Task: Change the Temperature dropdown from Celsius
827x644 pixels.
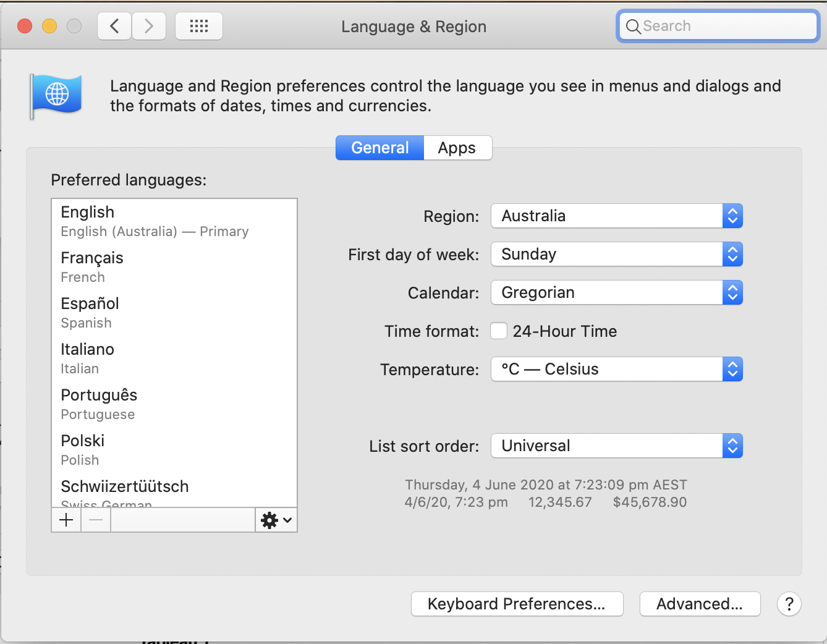Action: point(616,369)
